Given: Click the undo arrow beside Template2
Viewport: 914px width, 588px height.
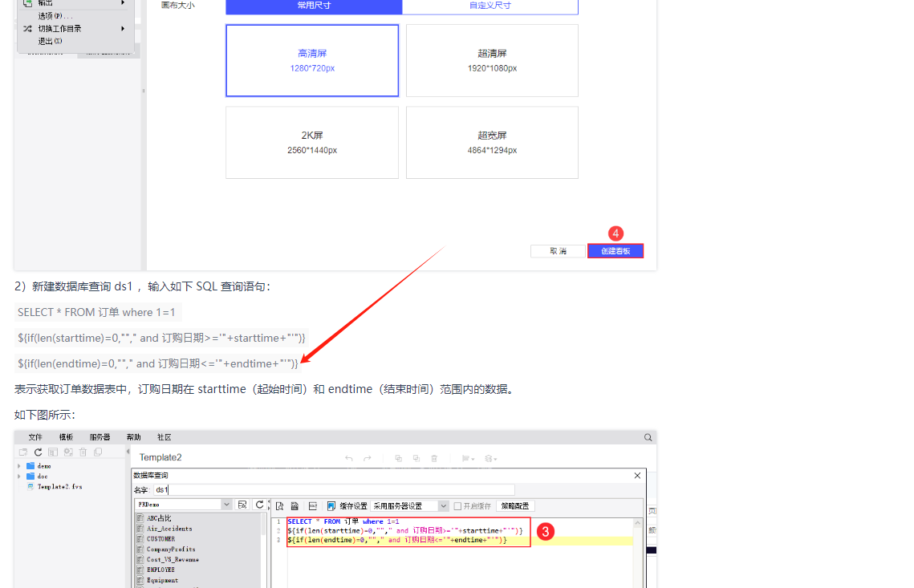Looking at the screenshot, I should pyautogui.click(x=348, y=459).
